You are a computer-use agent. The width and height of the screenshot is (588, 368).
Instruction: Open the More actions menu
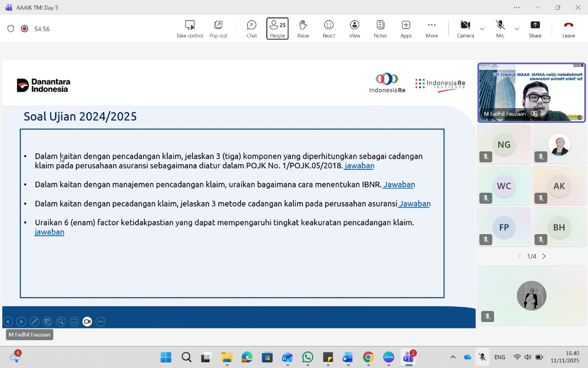point(431,29)
